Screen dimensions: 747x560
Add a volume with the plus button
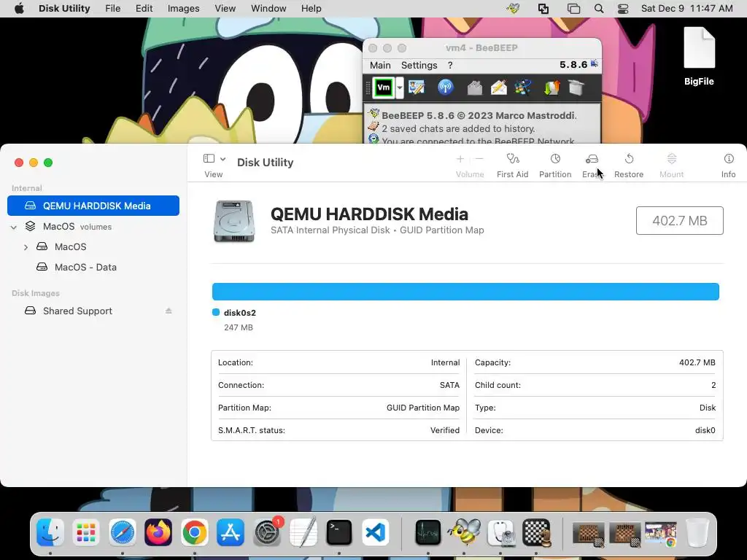(x=460, y=158)
